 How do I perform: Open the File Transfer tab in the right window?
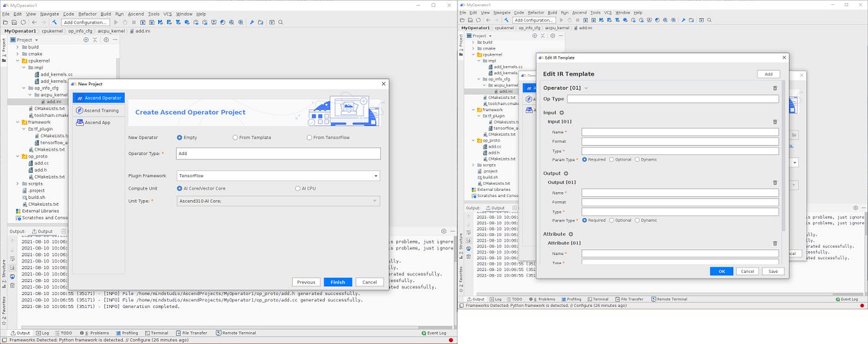click(x=629, y=299)
